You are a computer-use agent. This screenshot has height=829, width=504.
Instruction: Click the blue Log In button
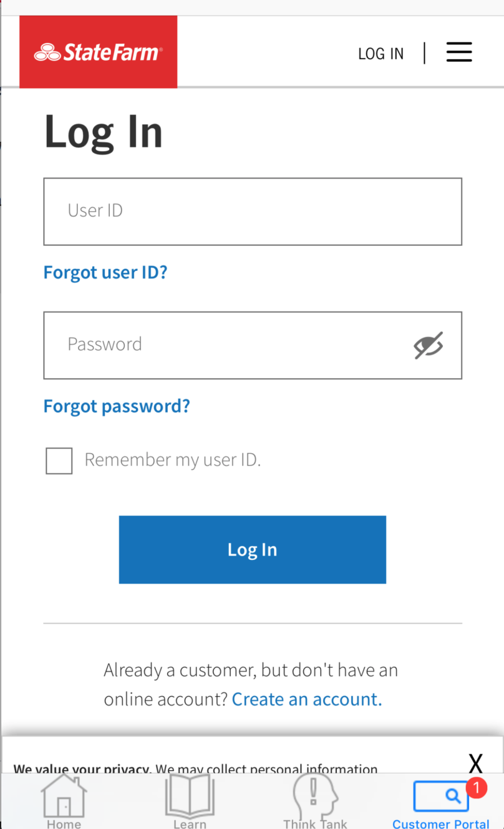(253, 549)
